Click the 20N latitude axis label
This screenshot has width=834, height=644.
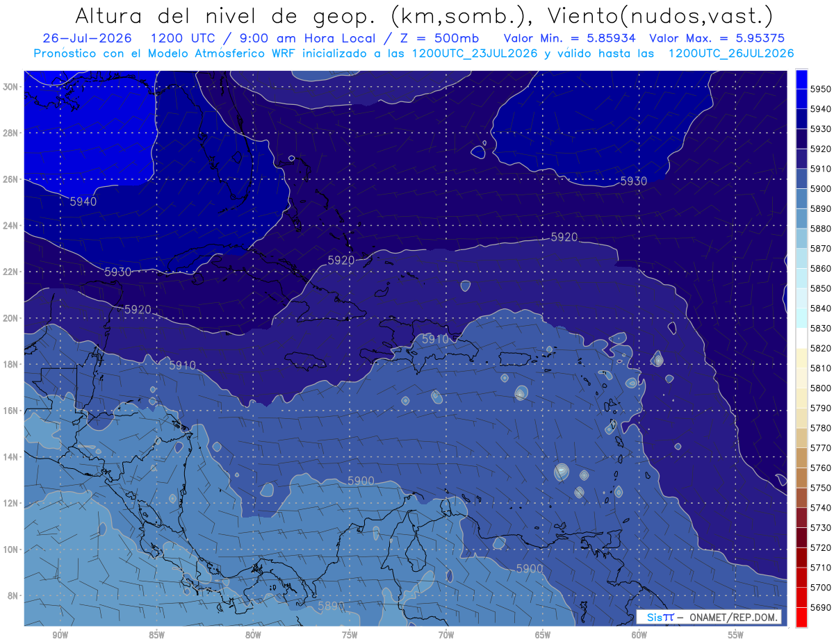point(10,318)
